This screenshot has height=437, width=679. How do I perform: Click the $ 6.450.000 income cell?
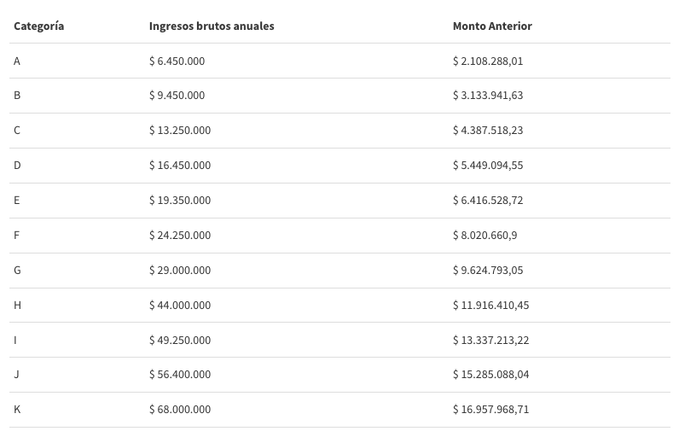(x=177, y=61)
